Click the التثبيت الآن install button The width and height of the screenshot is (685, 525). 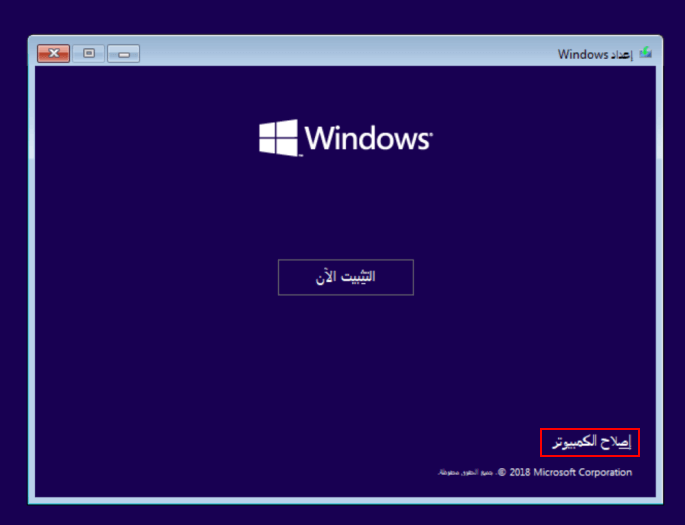pos(346,277)
